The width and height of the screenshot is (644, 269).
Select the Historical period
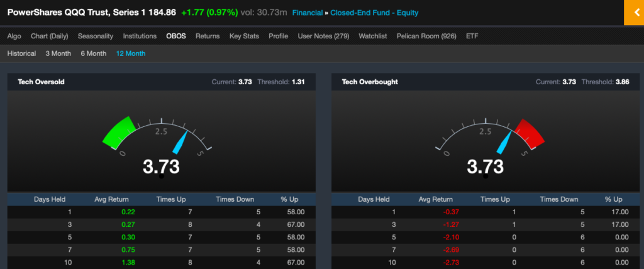(x=21, y=53)
